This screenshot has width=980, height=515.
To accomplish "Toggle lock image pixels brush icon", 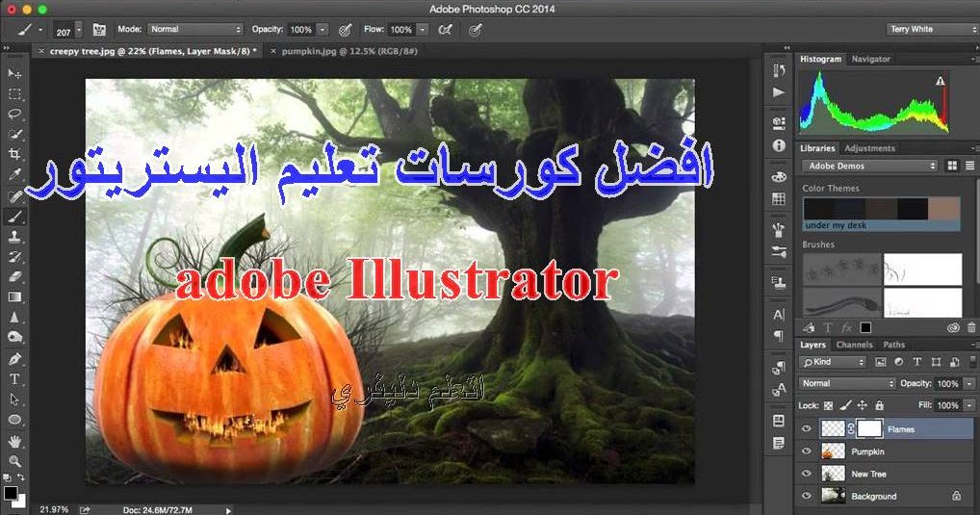I will coord(845,405).
